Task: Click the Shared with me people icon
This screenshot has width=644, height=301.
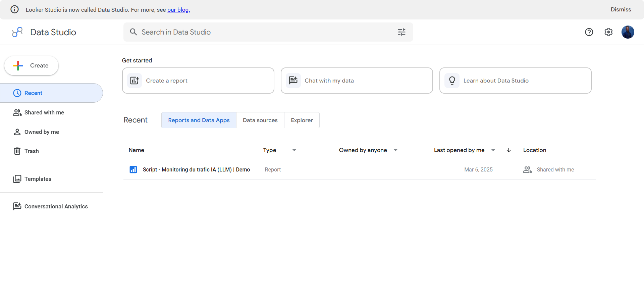Action: pos(17,112)
